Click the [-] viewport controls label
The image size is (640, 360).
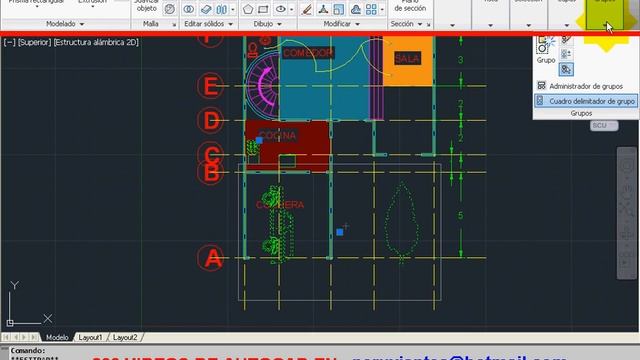click(x=9, y=42)
